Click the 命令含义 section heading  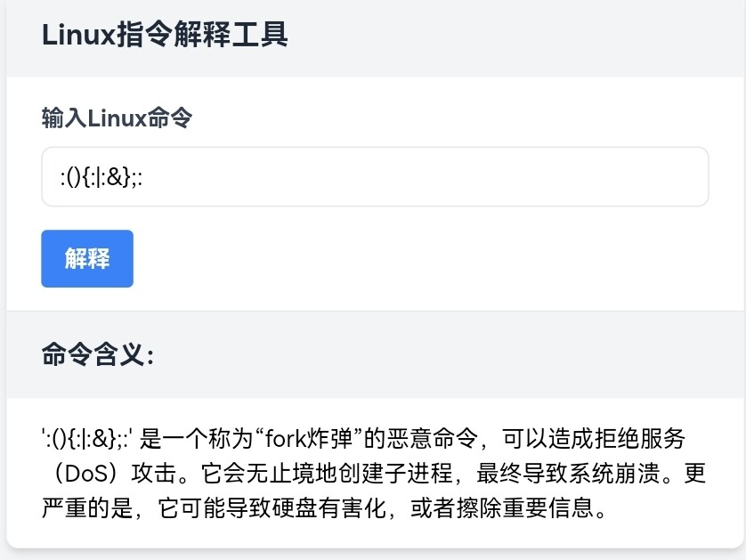98,355
